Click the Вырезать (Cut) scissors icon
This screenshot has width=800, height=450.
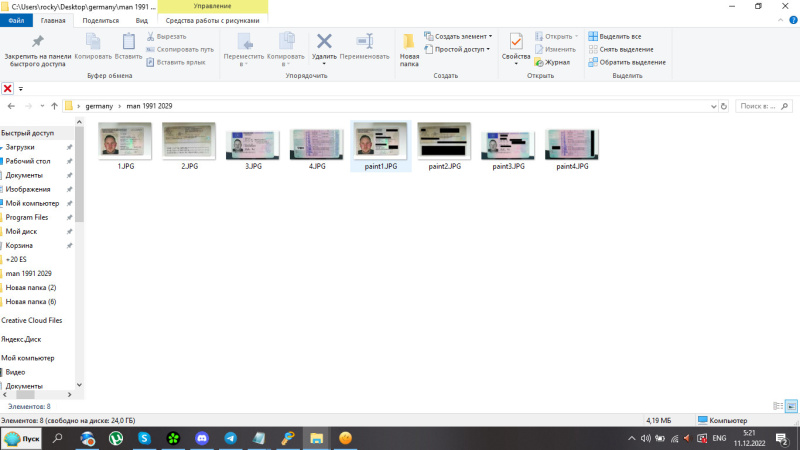point(151,36)
